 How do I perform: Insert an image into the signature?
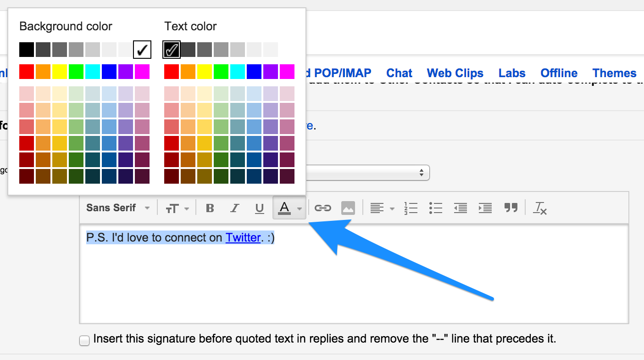point(348,208)
